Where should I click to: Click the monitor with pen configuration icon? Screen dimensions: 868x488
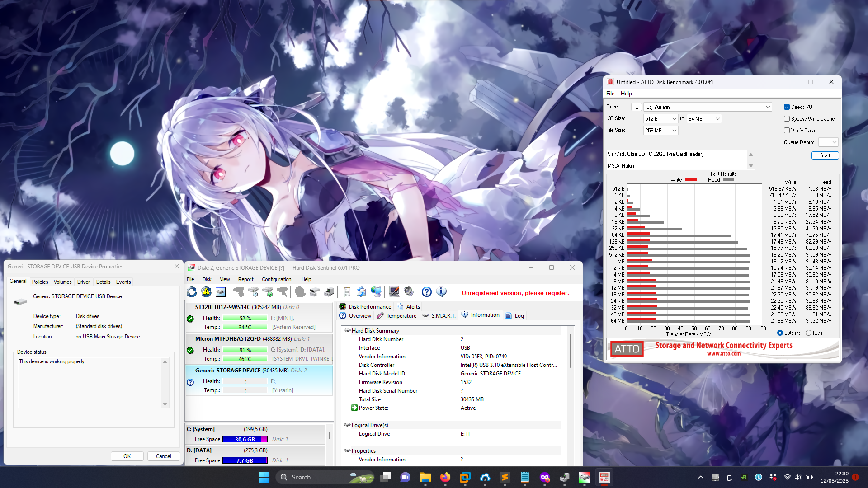point(394,292)
